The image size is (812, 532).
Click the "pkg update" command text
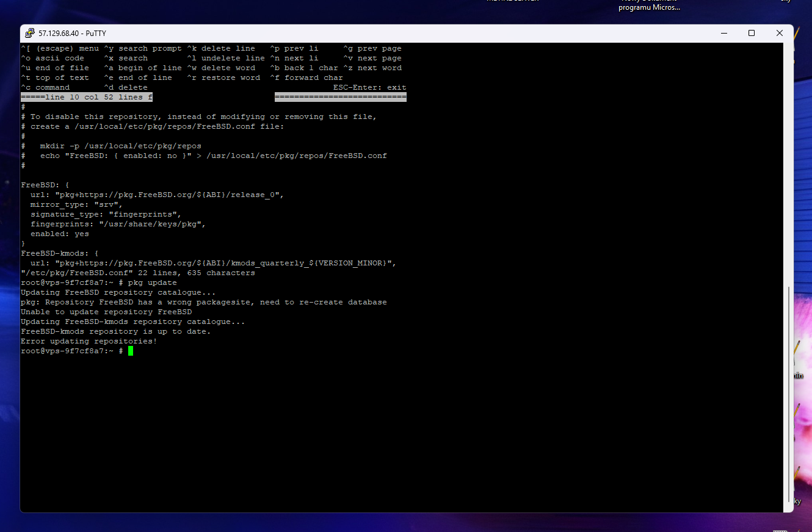point(152,282)
